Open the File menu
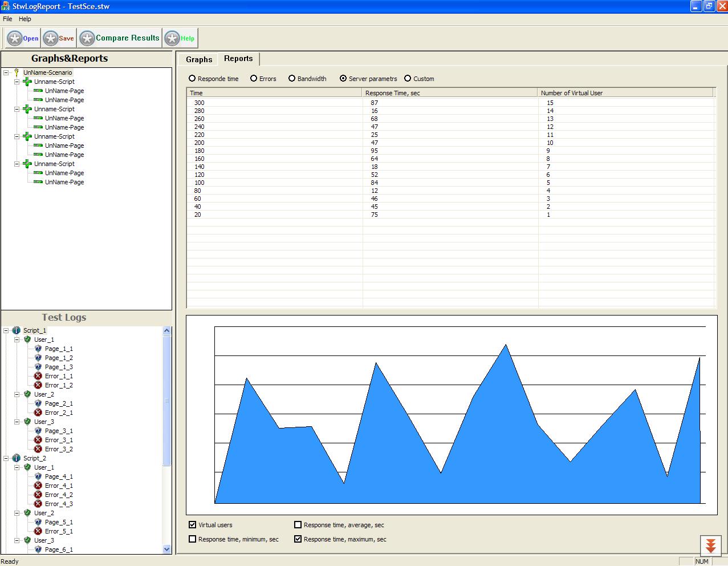The width and height of the screenshot is (728, 566). [7, 19]
